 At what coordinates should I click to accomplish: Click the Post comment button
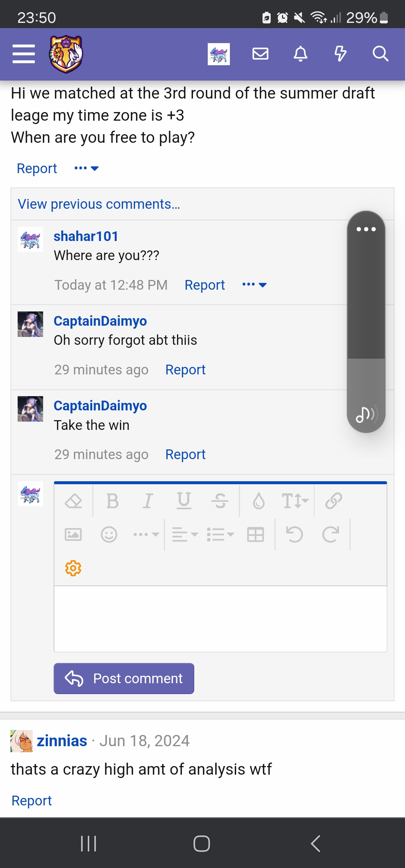point(124,678)
